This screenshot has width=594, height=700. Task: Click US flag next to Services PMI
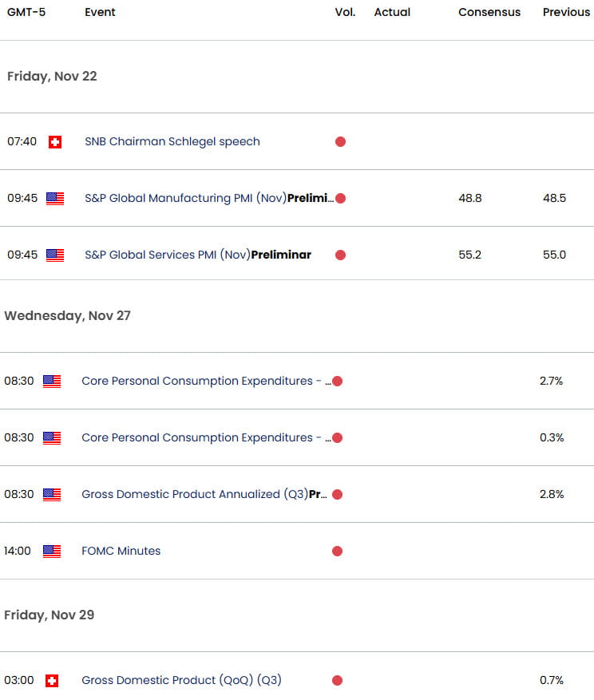[x=55, y=255]
